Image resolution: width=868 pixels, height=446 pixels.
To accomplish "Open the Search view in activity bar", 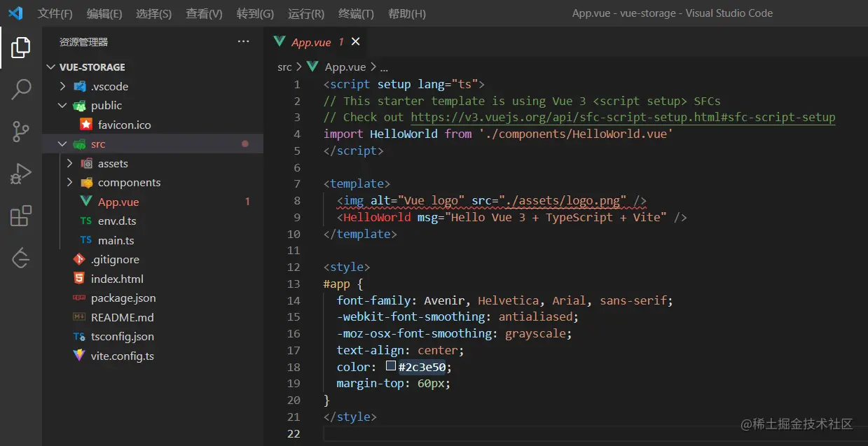I will [21, 89].
